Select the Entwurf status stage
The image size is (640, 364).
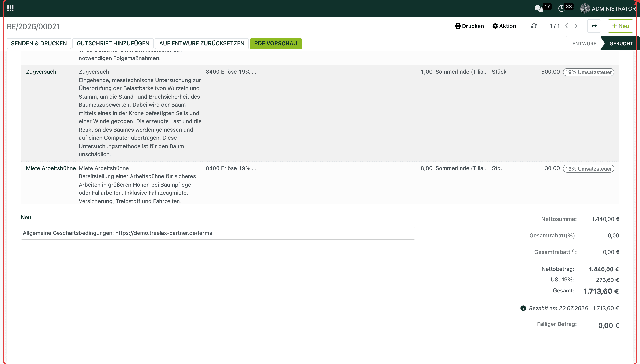tap(584, 44)
